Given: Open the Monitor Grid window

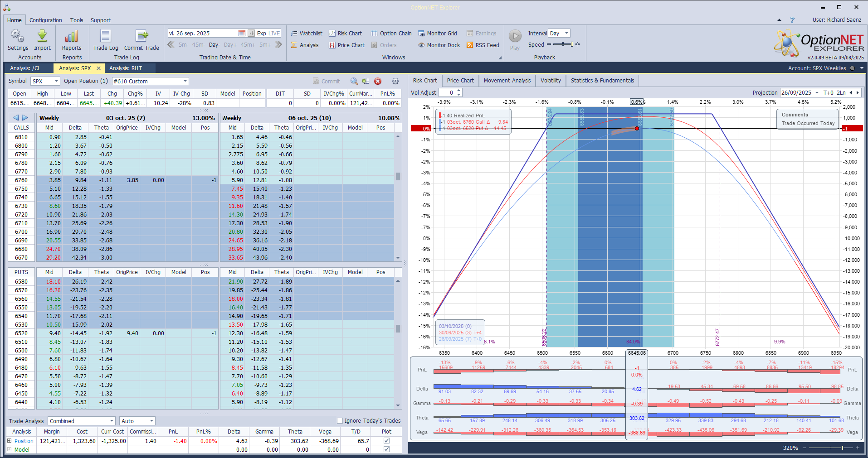Looking at the screenshot, I should (438, 33).
